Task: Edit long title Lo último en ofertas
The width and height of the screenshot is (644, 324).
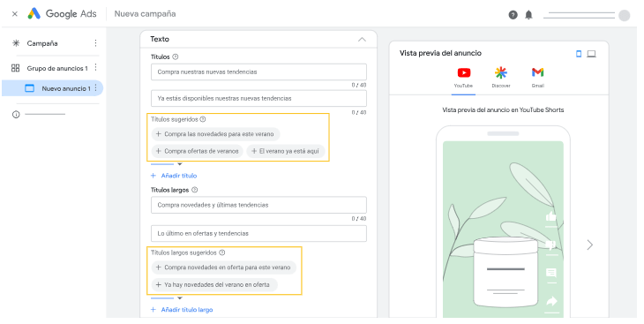Action: [258, 233]
